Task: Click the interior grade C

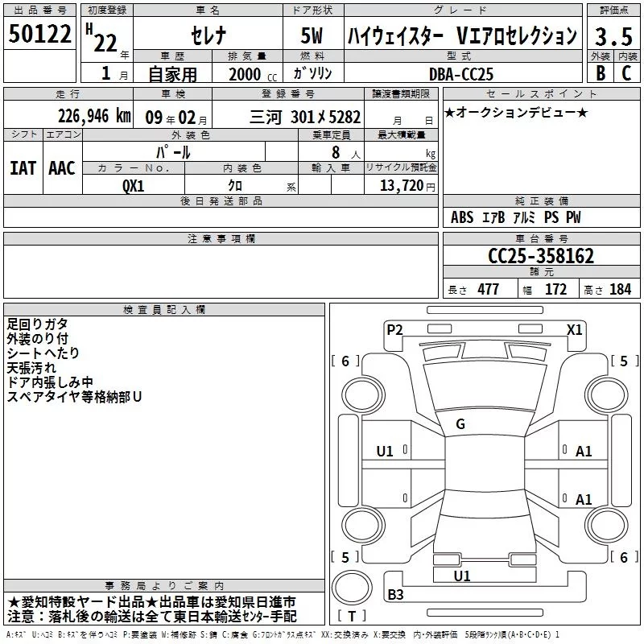Action: tap(626, 72)
